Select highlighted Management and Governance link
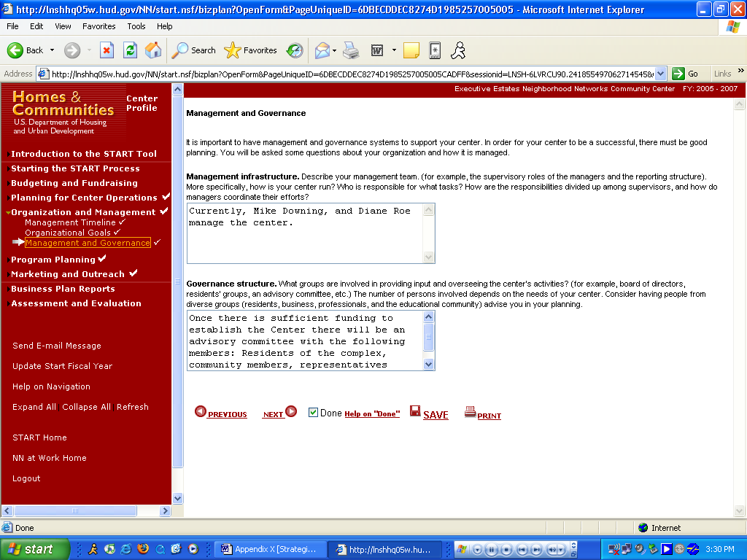Screen dimensions: 747x560 point(88,243)
